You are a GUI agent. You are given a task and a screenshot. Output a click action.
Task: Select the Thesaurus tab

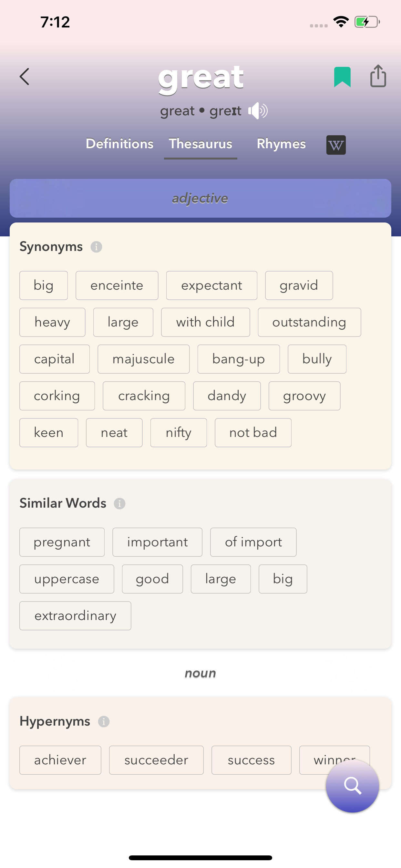pos(200,144)
